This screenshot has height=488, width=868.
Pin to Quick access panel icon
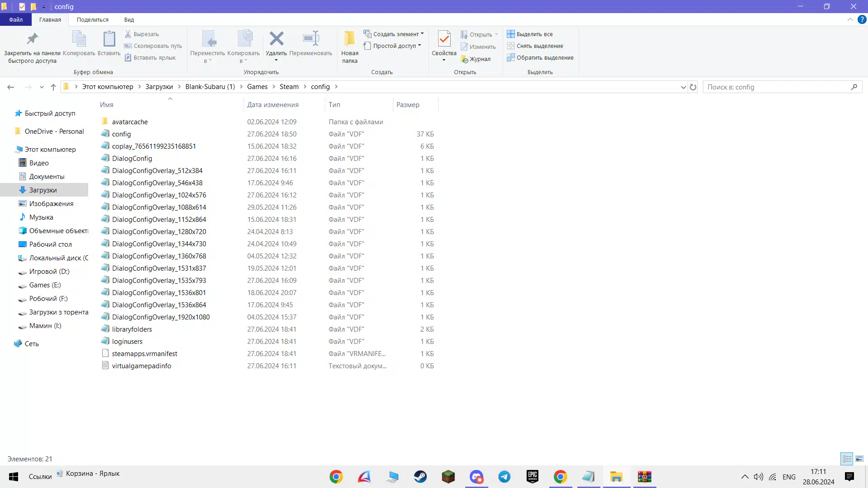(32, 39)
